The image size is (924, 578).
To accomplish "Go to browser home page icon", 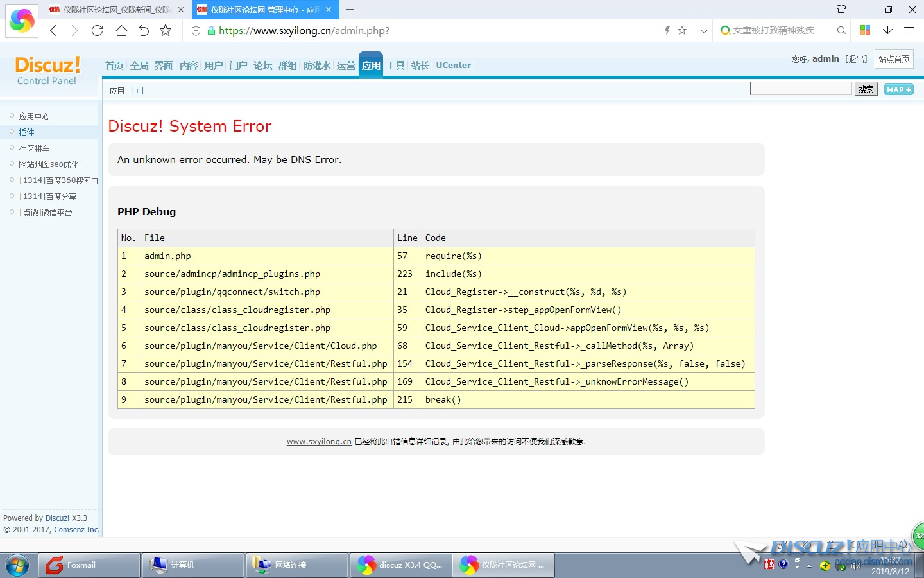I will [x=121, y=30].
